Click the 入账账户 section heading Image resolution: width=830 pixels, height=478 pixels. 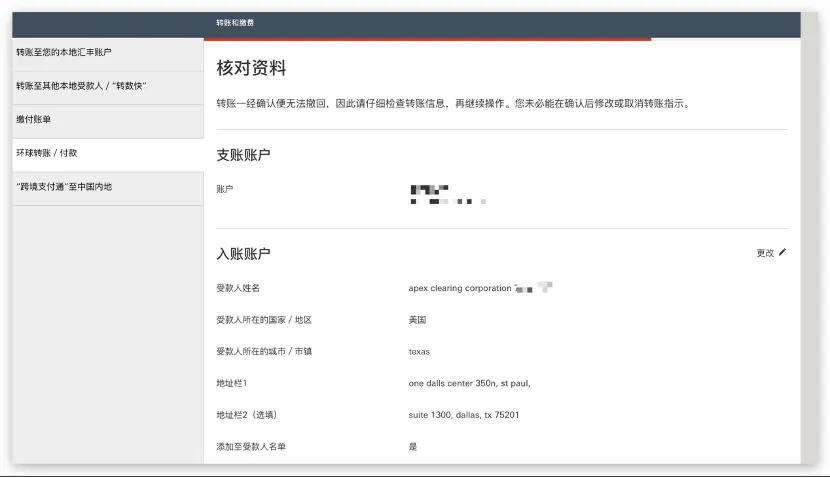click(243, 254)
